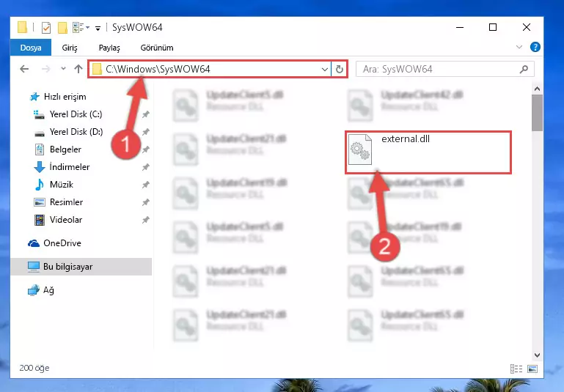Open Yerel Disk (D:) in sidebar

76,132
